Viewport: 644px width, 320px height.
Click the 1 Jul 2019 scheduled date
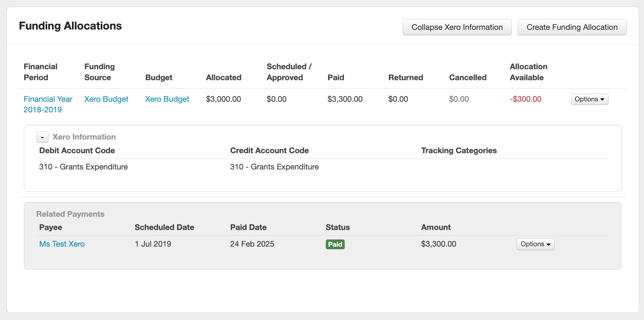click(153, 244)
